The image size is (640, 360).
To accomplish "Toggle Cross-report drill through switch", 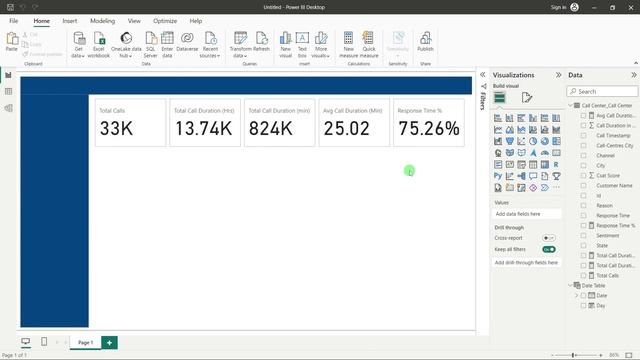I will [549, 238].
